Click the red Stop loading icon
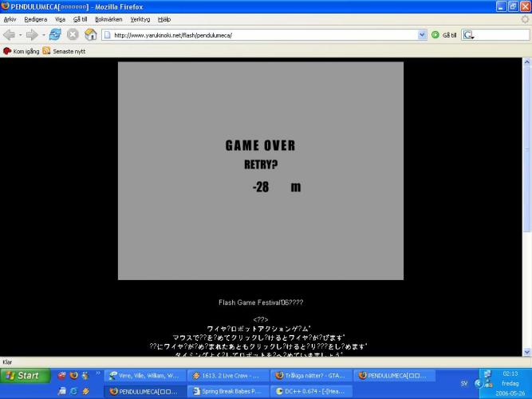Screen dimensions: 532x399 pyautogui.click(x=73, y=35)
